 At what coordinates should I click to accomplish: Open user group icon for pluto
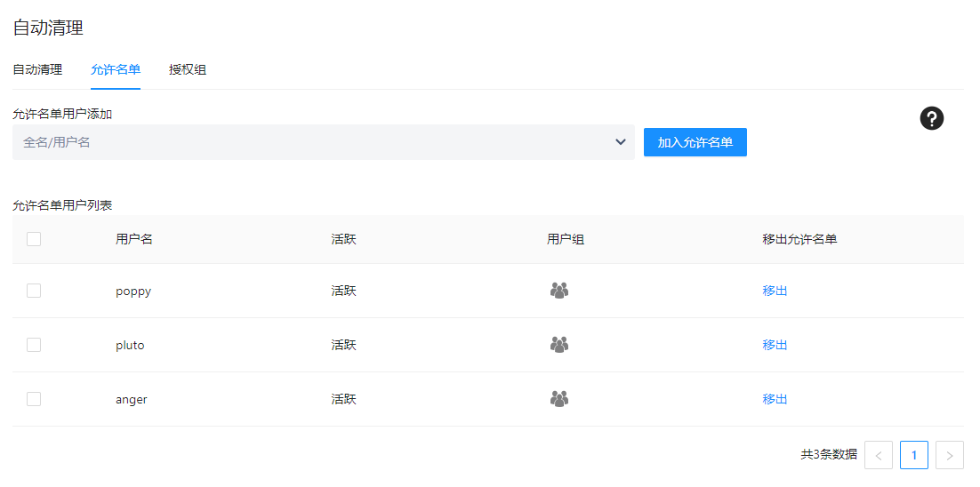click(558, 345)
